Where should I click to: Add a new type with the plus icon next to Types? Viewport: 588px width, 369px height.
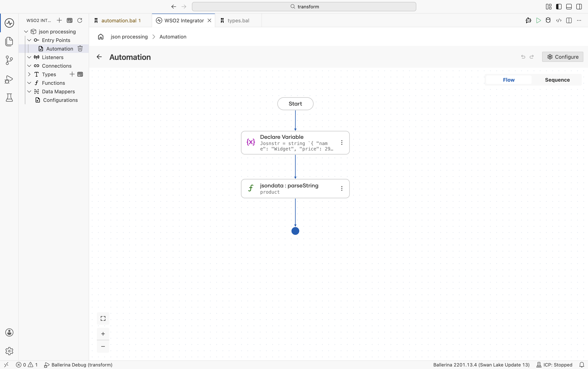72,74
